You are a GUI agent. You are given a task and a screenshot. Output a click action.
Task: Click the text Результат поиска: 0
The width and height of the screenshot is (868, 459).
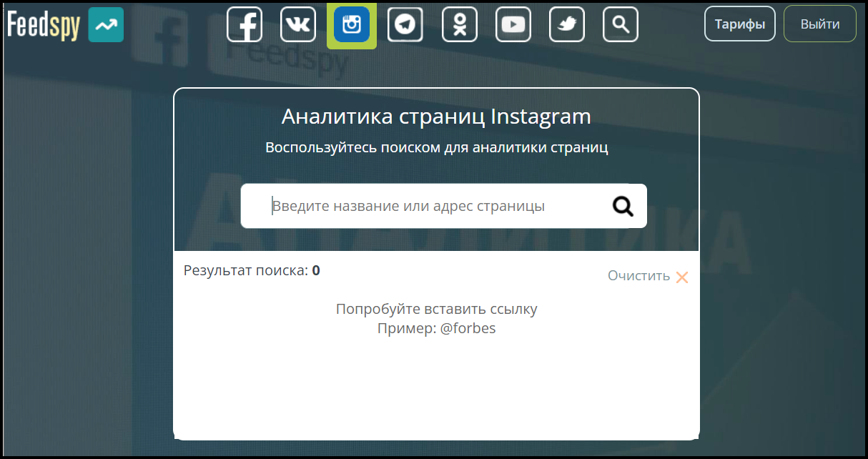(252, 270)
